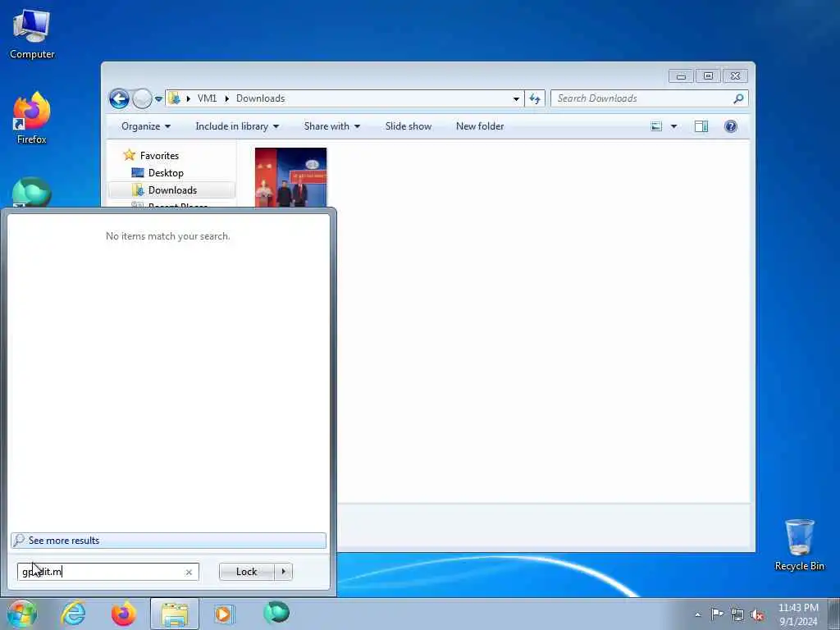Select Desktop in the navigation pane
The height and width of the screenshot is (630, 840).
click(166, 173)
